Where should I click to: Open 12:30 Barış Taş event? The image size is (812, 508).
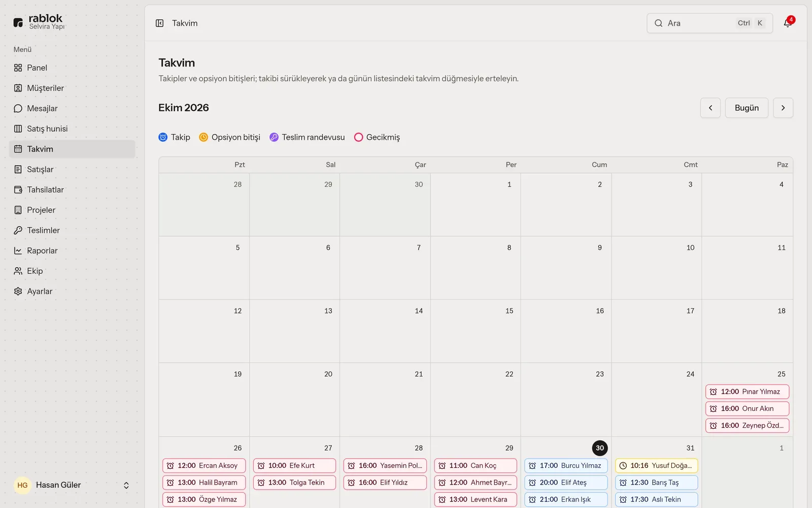(x=657, y=483)
